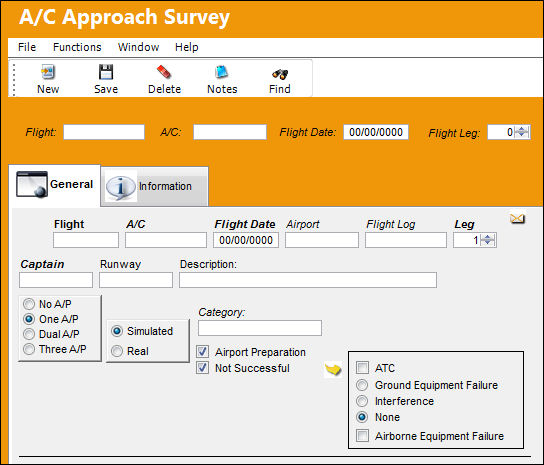Click the General tab Flight Date field

point(246,240)
